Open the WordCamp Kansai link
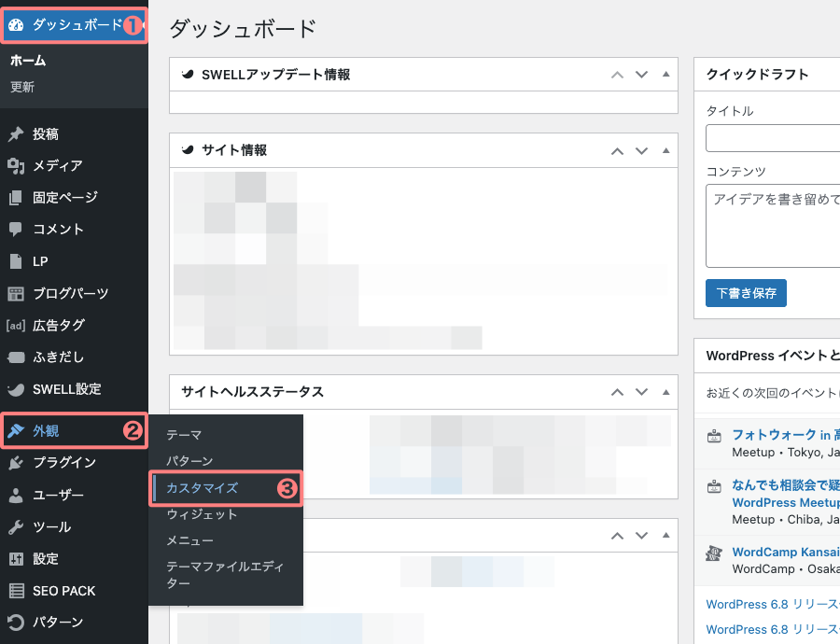 tap(786, 552)
